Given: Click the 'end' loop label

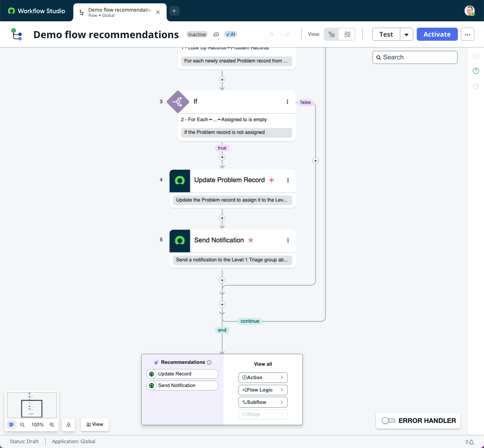Looking at the screenshot, I should [x=222, y=330].
